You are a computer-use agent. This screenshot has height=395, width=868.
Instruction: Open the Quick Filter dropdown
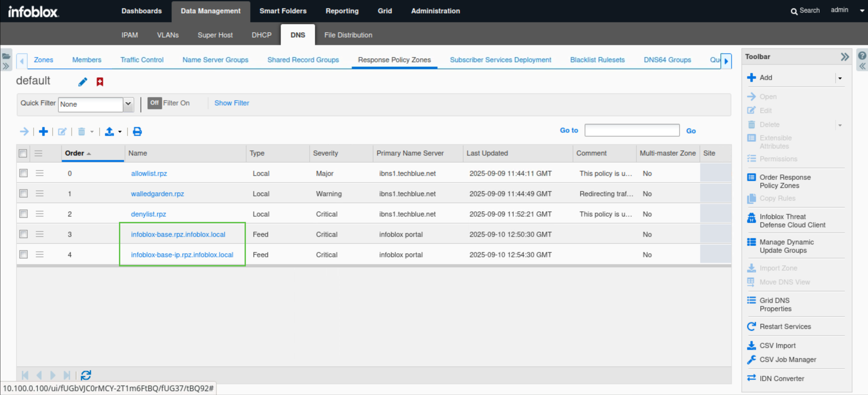(128, 104)
